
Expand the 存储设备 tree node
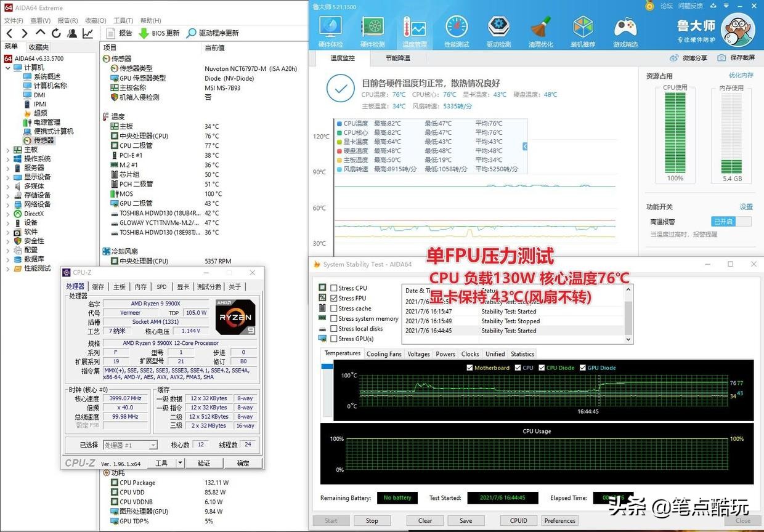(x=7, y=195)
